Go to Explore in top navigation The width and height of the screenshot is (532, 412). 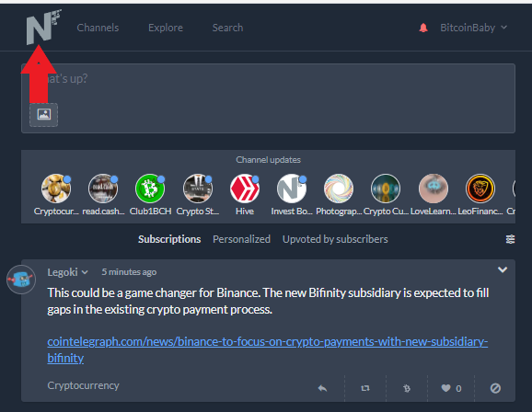click(166, 28)
